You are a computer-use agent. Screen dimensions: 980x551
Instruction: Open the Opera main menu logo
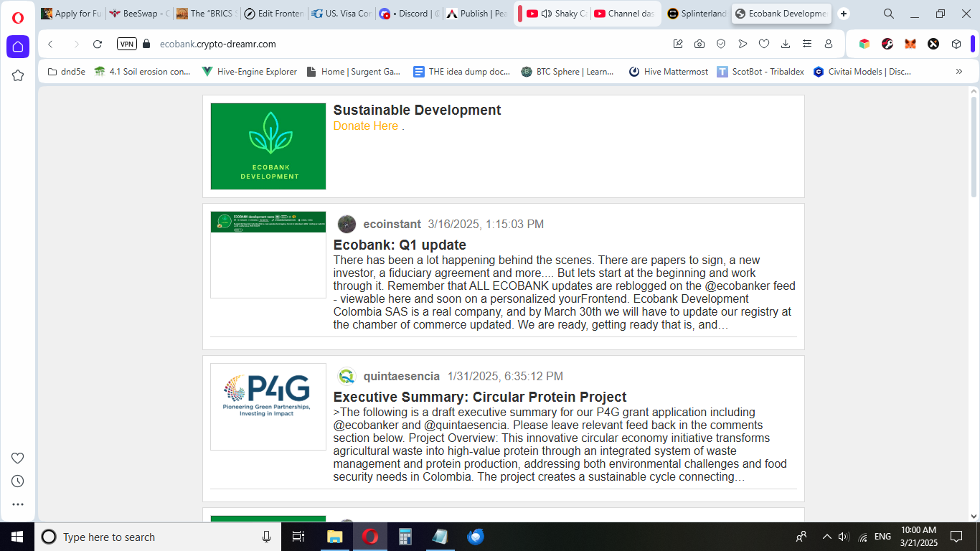tap(18, 17)
